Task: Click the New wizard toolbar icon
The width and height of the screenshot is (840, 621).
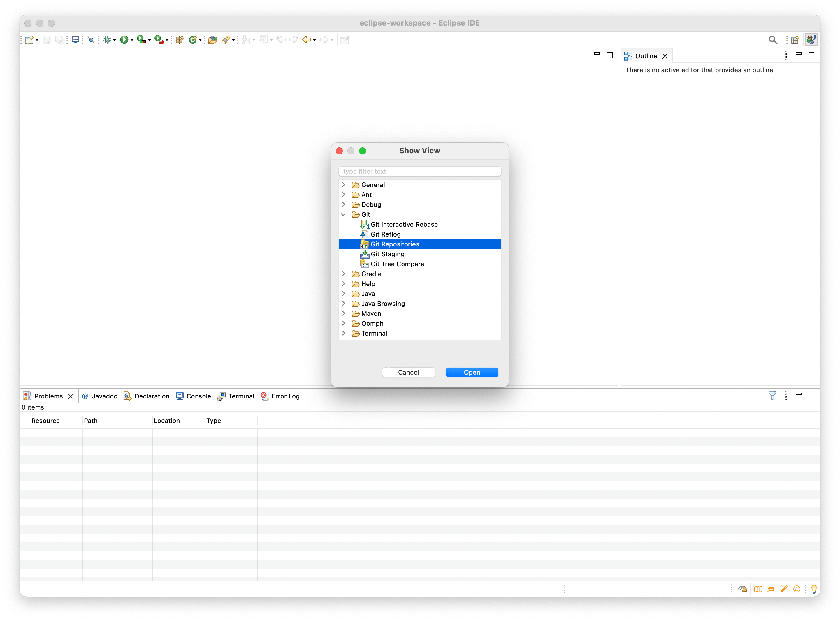Action: click(29, 40)
